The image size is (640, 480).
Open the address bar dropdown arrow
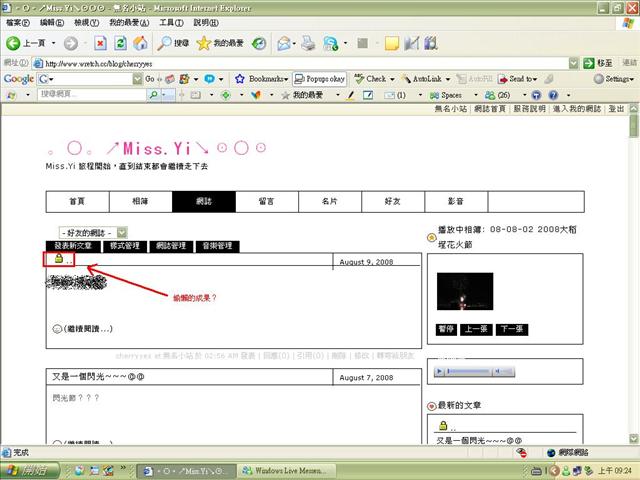coord(573,63)
